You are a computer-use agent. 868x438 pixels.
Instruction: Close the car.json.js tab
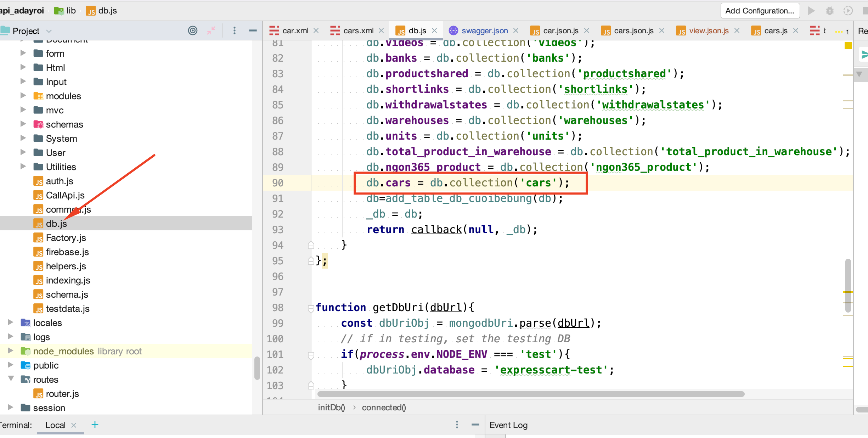point(586,31)
